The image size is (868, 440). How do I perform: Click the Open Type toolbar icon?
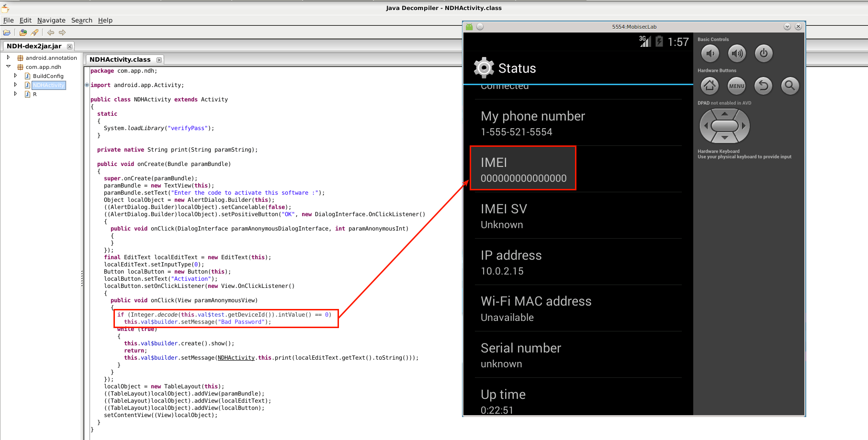pyautogui.click(x=23, y=33)
